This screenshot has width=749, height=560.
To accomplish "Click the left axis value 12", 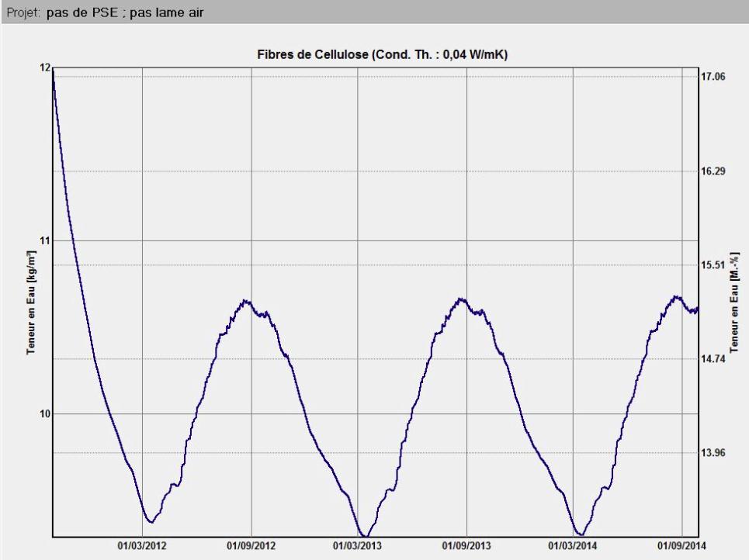I will [x=45, y=67].
